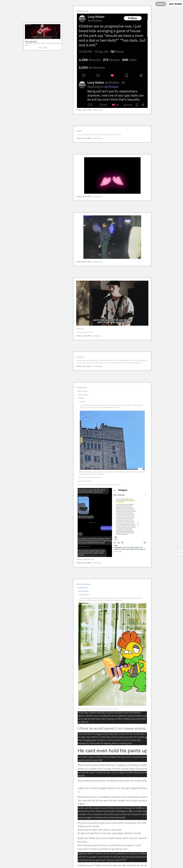Screen dimensions: 183x868
Task: Click the views chart icon showing 92.1K
Action: tap(128, 105)
